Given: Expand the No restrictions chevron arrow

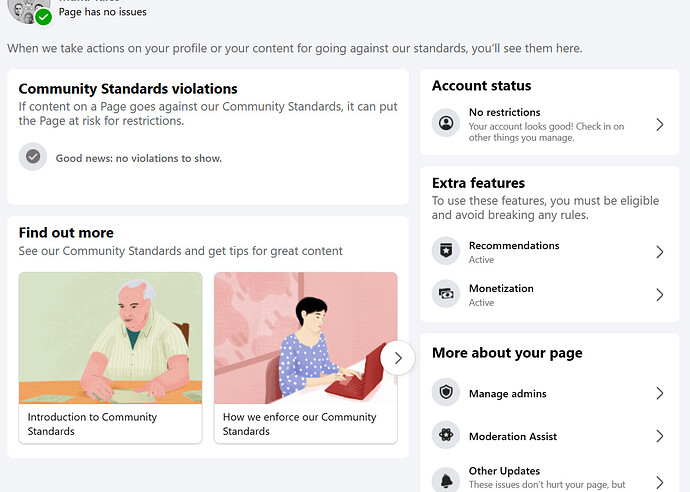Looking at the screenshot, I should 660,125.
